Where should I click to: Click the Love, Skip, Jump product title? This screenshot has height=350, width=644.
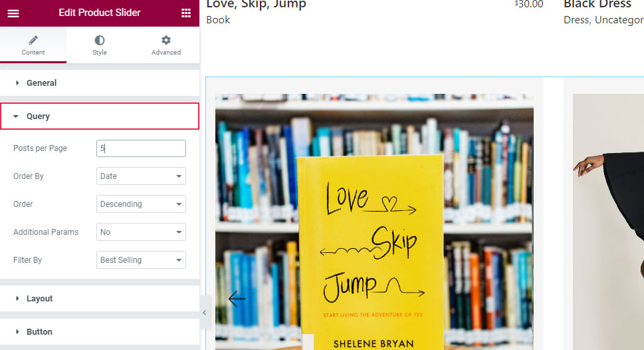click(256, 5)
